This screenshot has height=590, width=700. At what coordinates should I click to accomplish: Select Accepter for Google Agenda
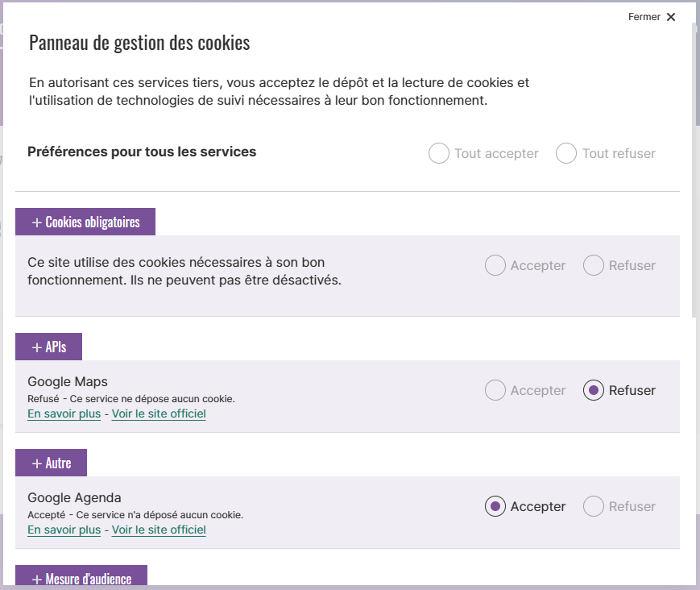(x=495, y=506)
